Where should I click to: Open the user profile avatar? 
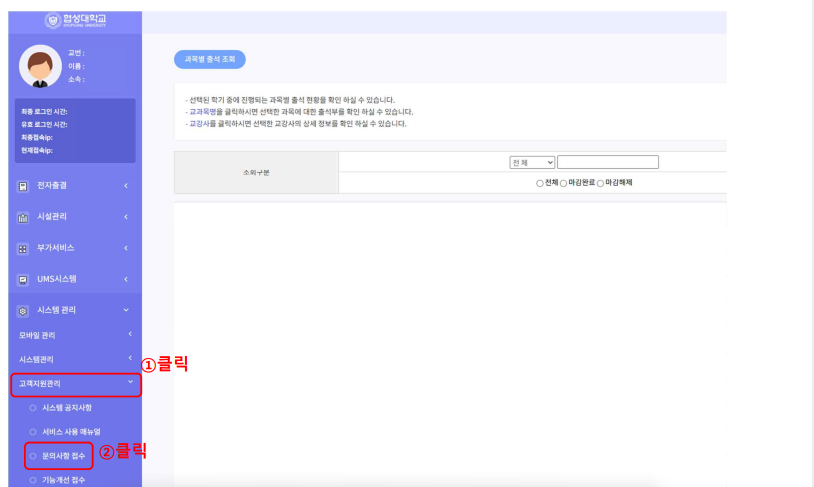pos(40,66)
